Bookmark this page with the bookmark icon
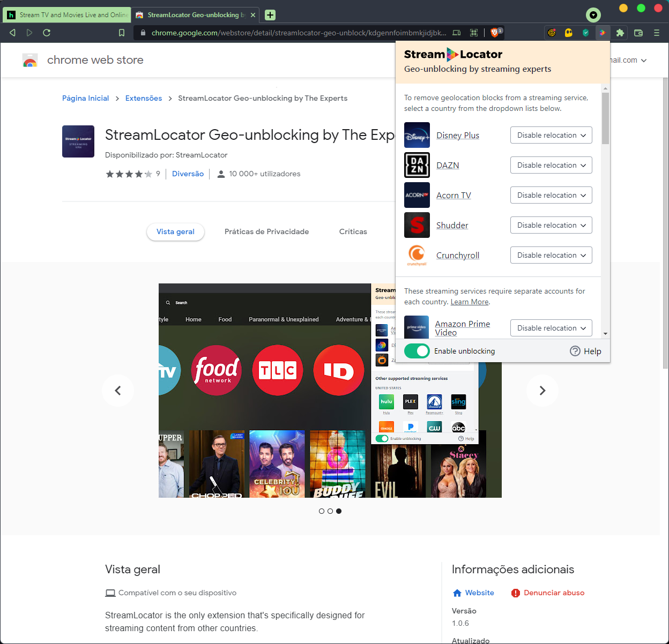 [x=122, y=33]
